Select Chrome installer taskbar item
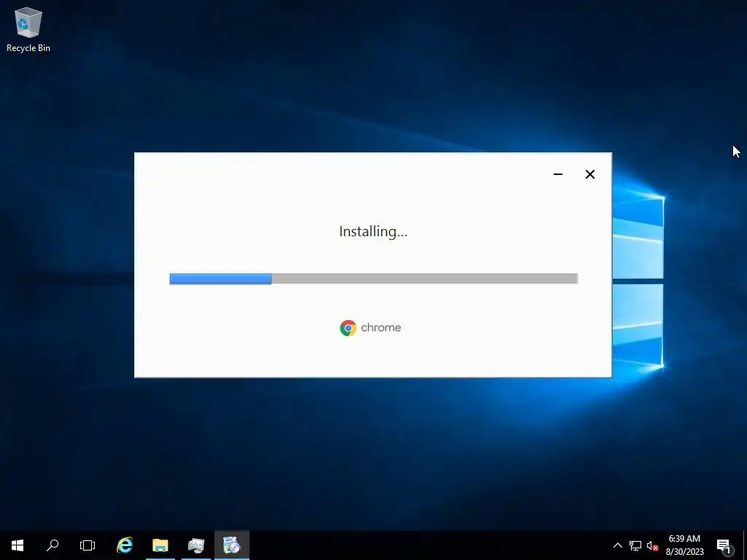Screen dimensions: 747x560 (x=232, y=545)
